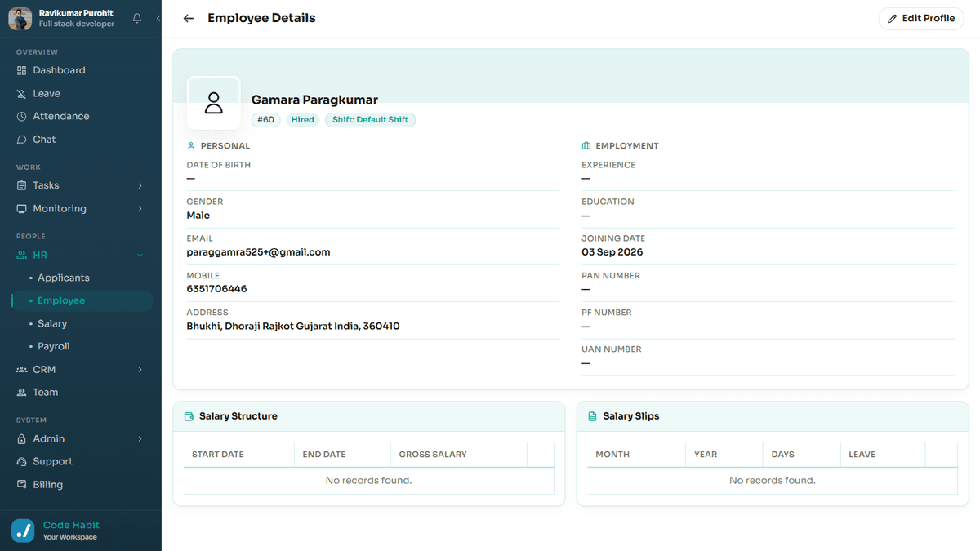
Task: Click the Shift: Default Shift badge
Action: point(370,120)
